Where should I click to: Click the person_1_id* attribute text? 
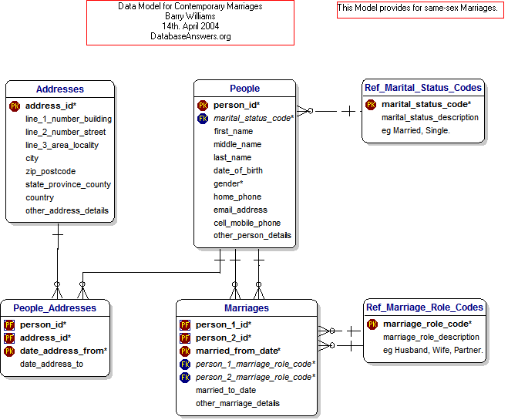tap(224, 324)
